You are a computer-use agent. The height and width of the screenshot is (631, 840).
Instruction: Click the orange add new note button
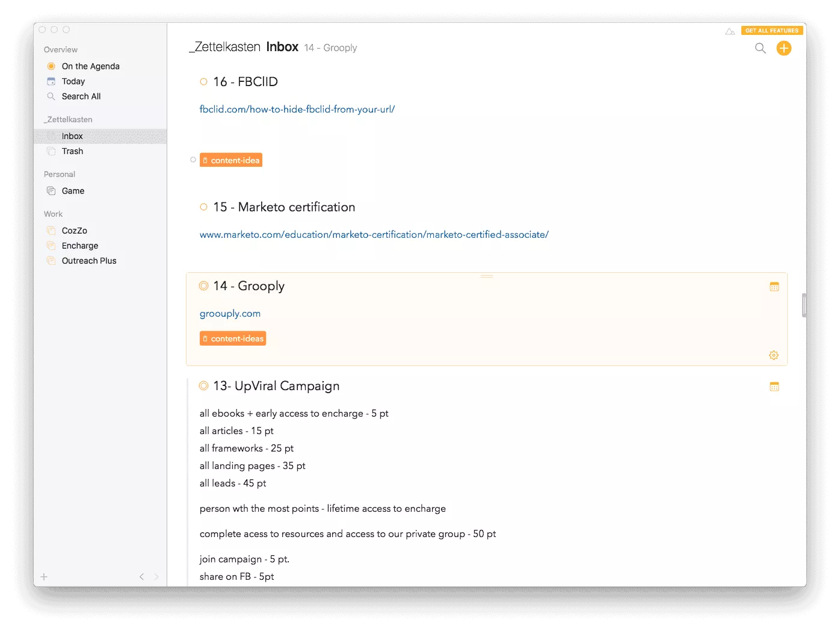[x=783, y=48]
